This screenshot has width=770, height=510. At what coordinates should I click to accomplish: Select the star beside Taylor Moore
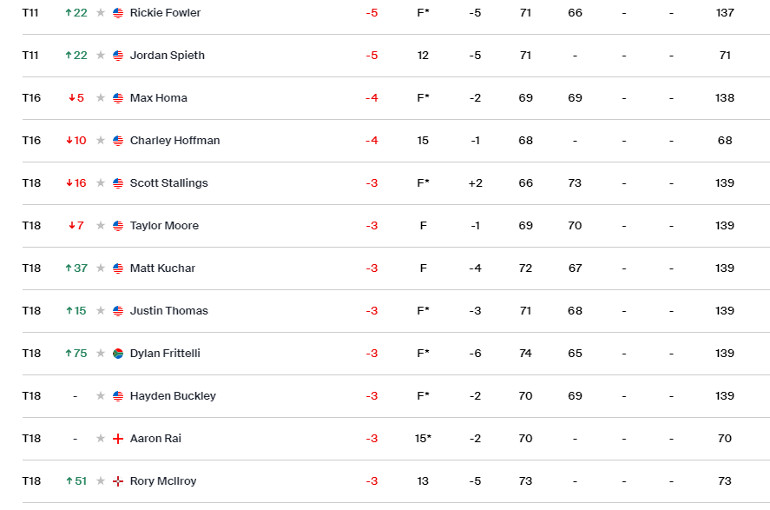point(101,226)
